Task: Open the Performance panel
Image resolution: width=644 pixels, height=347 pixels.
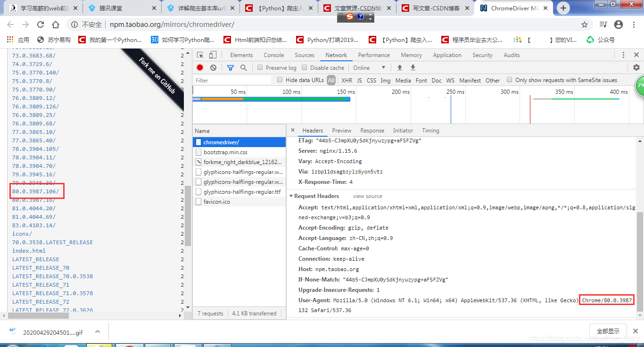Action: [374, 55]
